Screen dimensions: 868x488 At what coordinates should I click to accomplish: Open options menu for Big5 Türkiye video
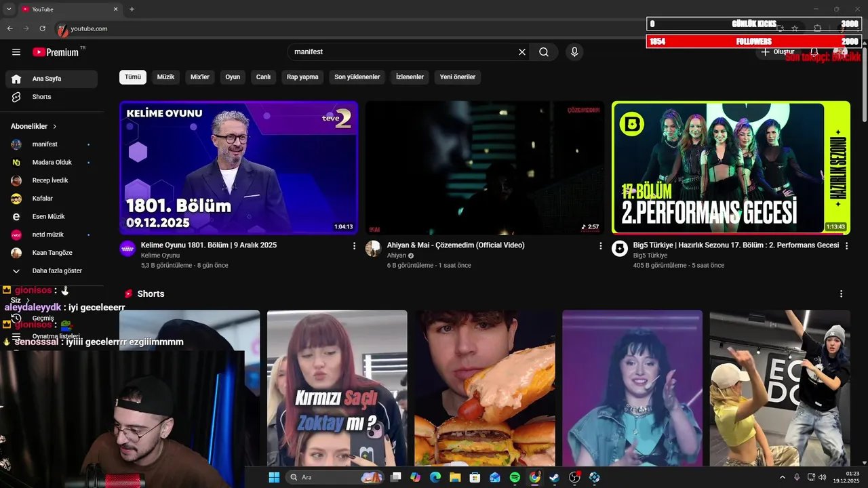tap(846, 246)
